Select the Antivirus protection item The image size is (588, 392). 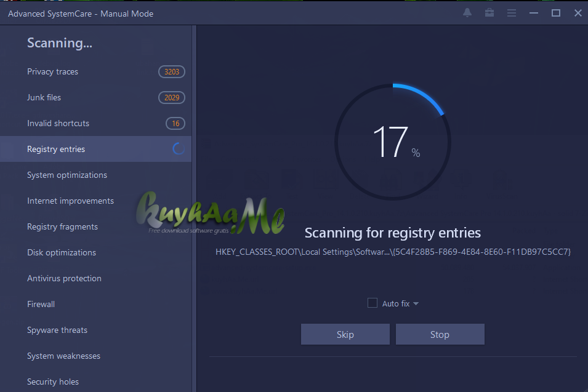(64, 278)
